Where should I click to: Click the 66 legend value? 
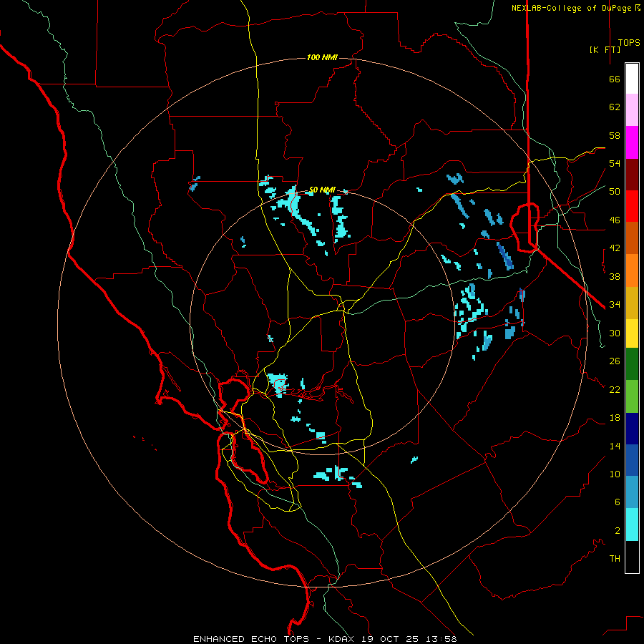615,79
